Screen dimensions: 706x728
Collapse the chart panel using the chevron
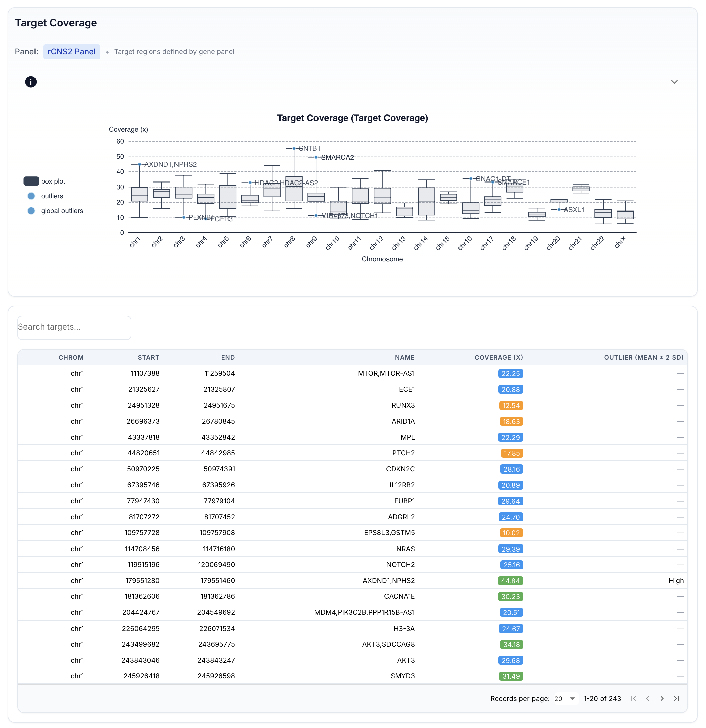(x=675, y=82)
